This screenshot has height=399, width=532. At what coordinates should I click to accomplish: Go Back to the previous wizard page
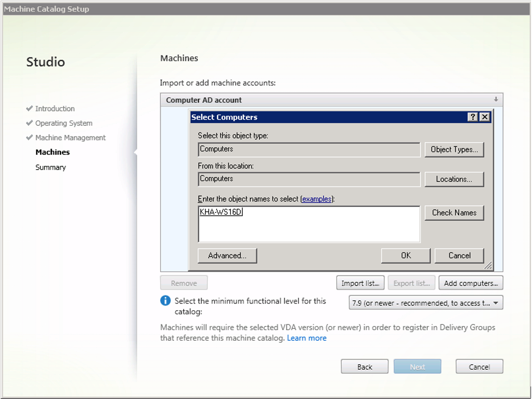(365, 367)
